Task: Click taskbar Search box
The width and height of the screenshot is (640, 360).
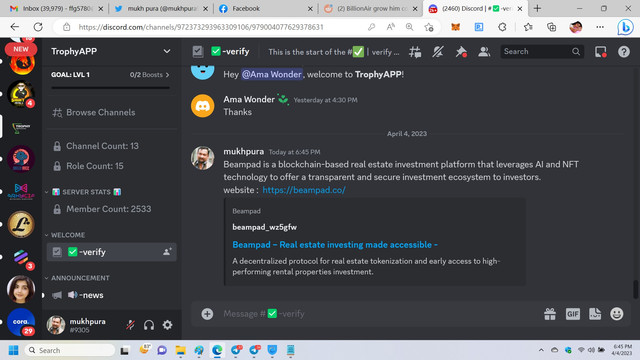Action: tap(70, 350)
